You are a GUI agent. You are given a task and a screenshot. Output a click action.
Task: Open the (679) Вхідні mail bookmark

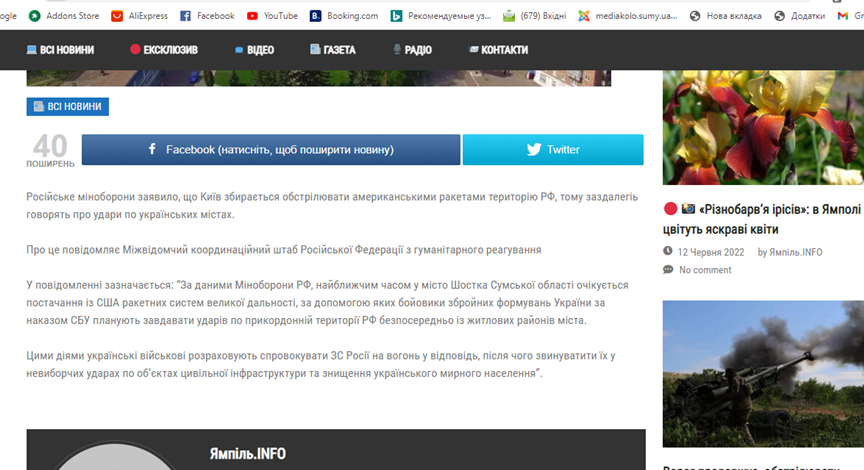[x=534, y=16]
